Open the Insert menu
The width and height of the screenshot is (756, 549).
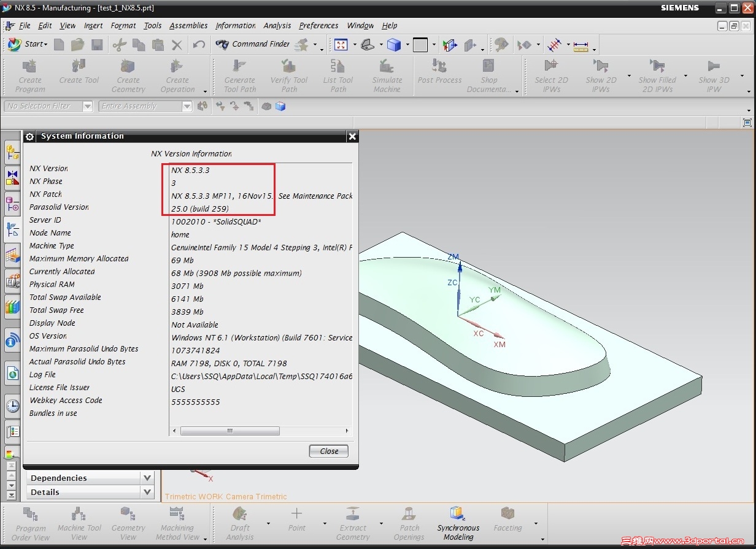tap(93, 26)
